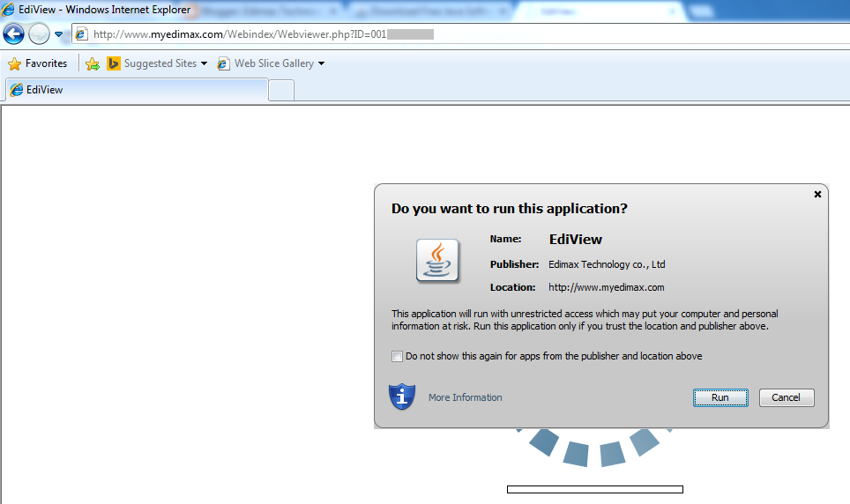Click Add to Favorites Bar icon

tap(93, 64)
